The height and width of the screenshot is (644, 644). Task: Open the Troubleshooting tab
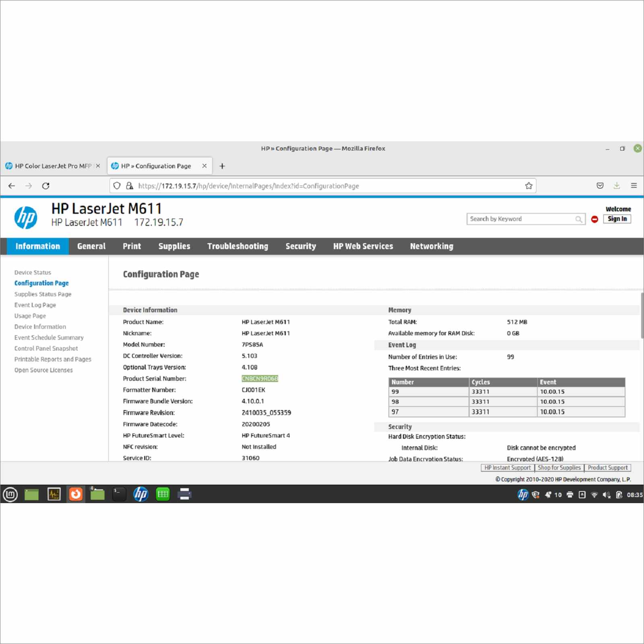pos(238,246)
